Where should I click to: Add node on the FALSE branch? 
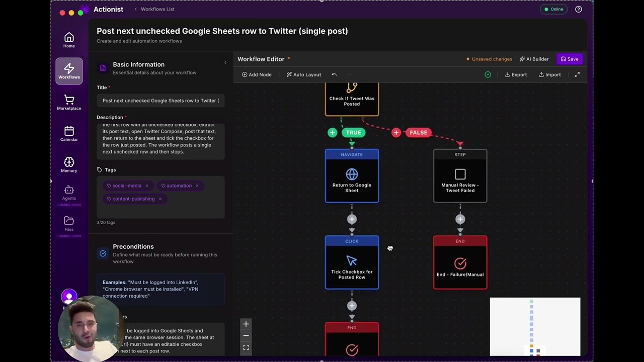[x=396, y=133]
